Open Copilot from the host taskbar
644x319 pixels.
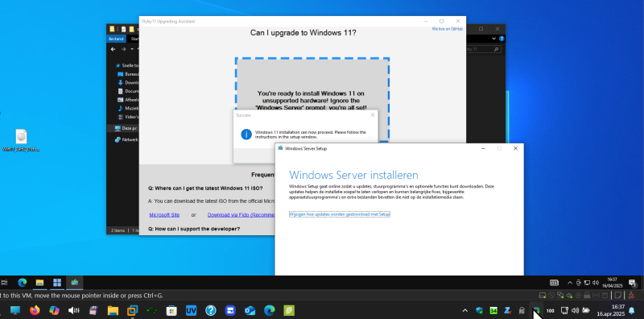pos(54,310)
